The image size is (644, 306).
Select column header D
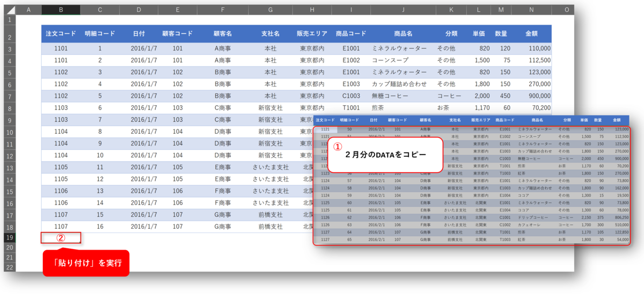click(139, 10)
